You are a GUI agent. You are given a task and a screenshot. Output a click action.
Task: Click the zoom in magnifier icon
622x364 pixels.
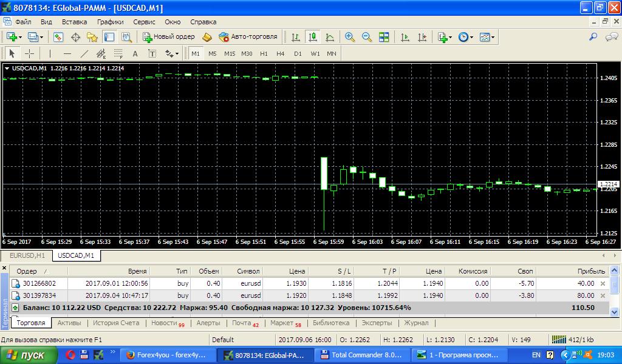tap(350, 37)
